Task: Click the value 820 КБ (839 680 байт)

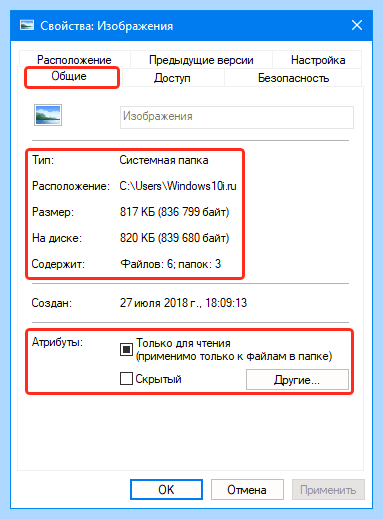Action: click(x=174, y=238)
